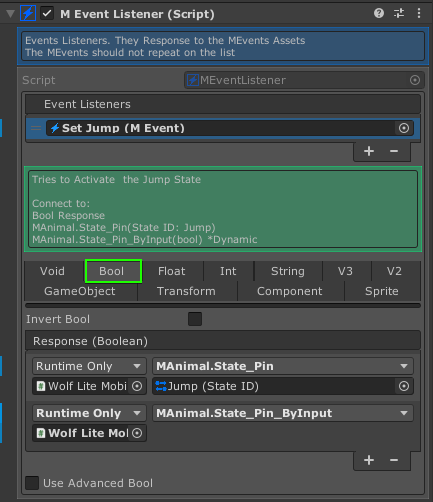Select the Transform response tab
The image size is (433, 502).
[186, 291]
